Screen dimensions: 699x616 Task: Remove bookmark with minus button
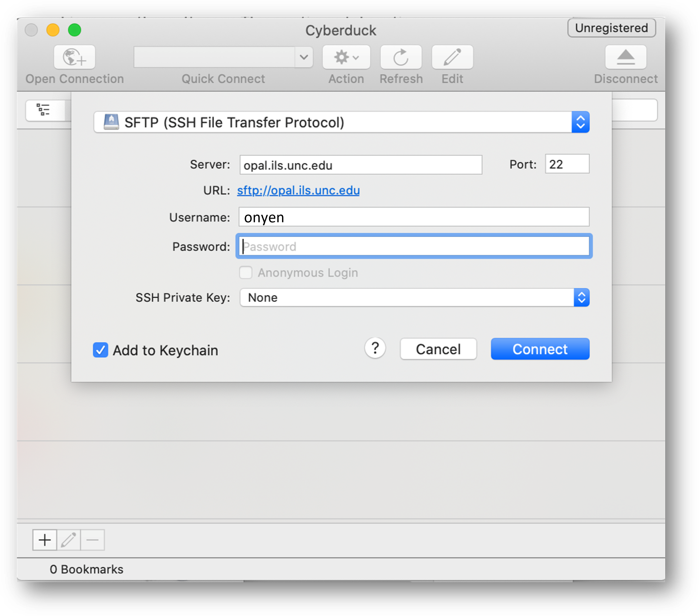pos(92,540)
